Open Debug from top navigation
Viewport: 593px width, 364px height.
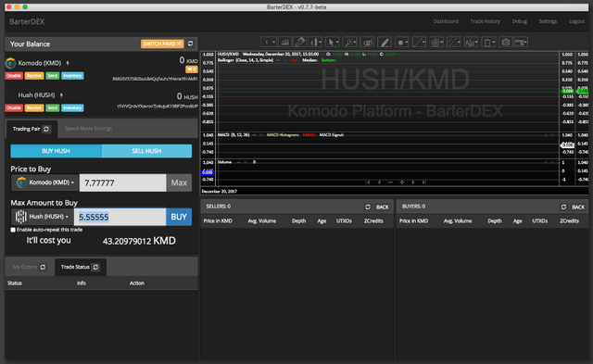pyautogui.click(x=519, y=21)
